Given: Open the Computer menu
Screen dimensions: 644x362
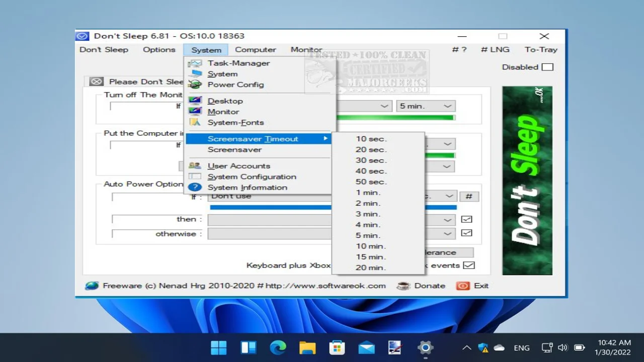Looking at the screenshot, I should tap(256, 49).
